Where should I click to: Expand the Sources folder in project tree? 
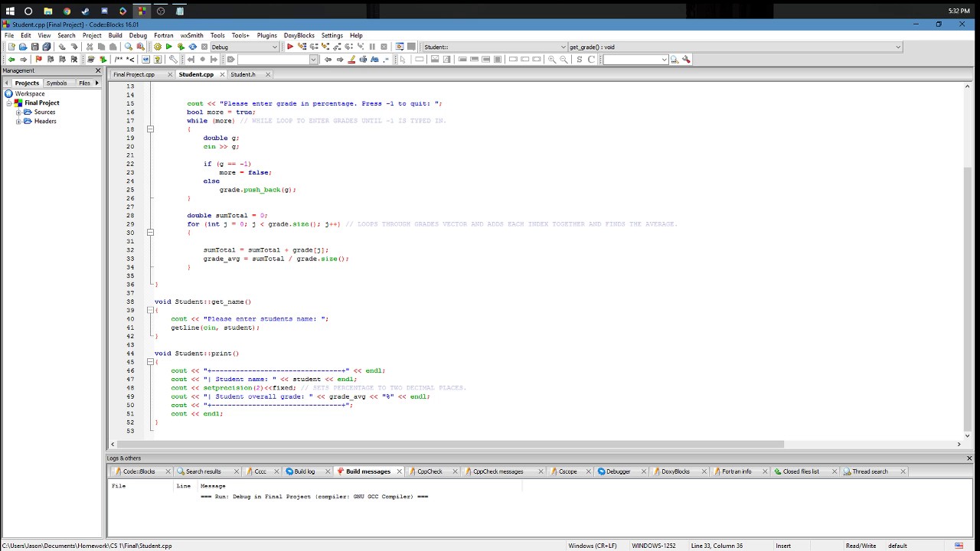click(x=18, y=112)
